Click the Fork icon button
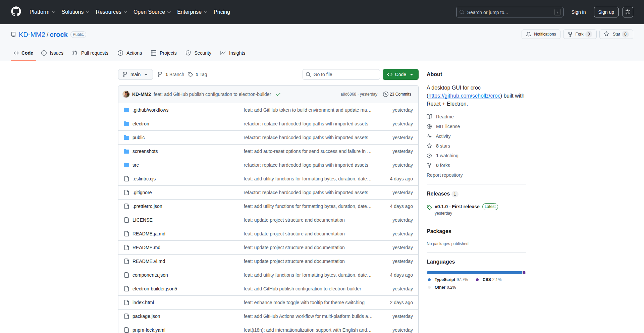644x333 pixels. coord(570,34)
